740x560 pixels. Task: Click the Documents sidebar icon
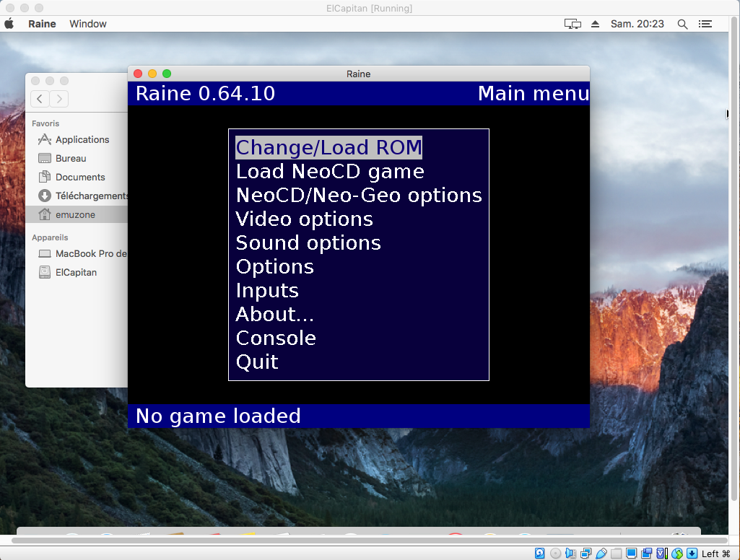pos(44,177)
